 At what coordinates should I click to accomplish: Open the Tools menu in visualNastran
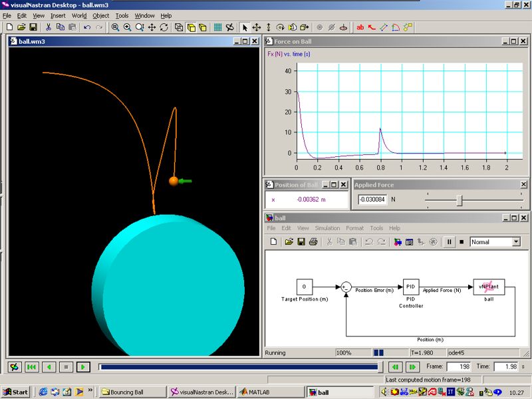pyautogui.click(x=122, y=15)
